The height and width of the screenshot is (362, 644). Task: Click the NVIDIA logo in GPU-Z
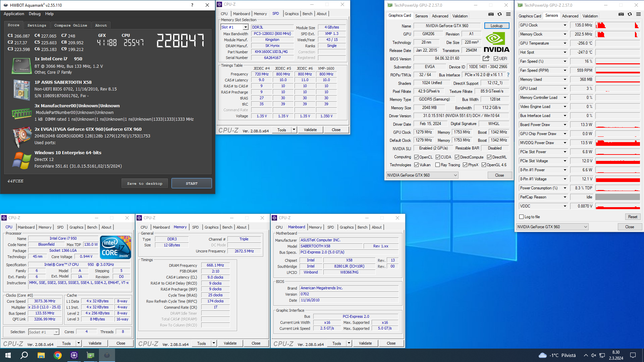click(x=496, y=42)
